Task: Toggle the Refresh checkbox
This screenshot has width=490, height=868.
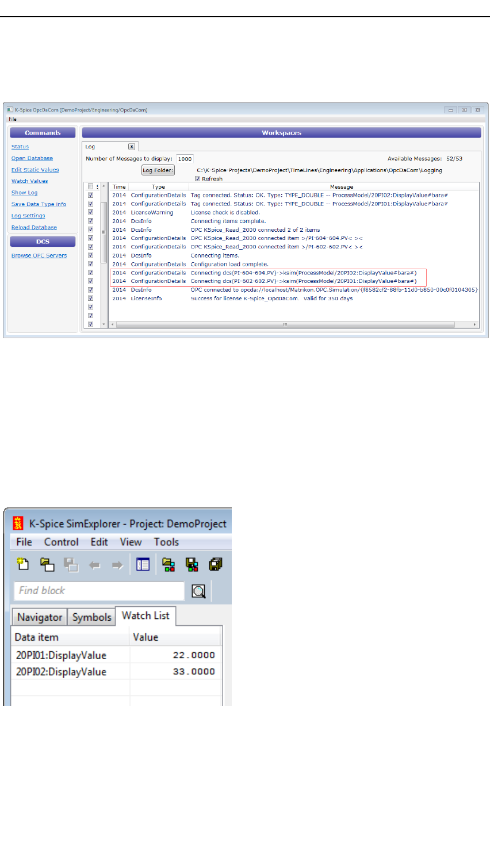Action: (198, 179)
